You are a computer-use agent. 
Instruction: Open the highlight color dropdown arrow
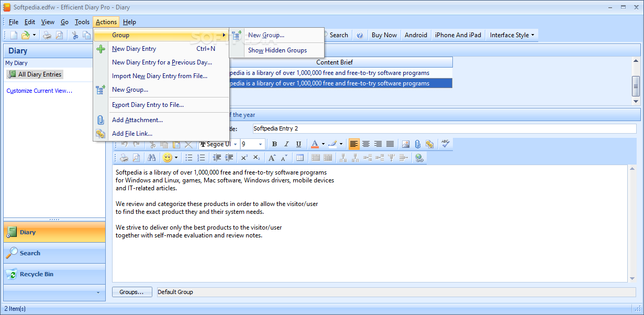(x=341, y=144)
